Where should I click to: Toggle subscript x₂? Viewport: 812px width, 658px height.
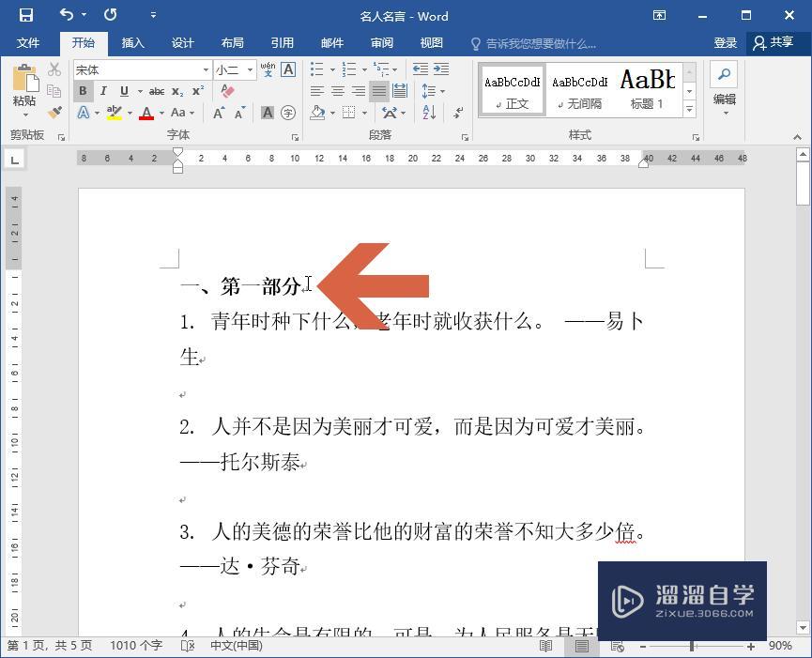pos(177,92)
